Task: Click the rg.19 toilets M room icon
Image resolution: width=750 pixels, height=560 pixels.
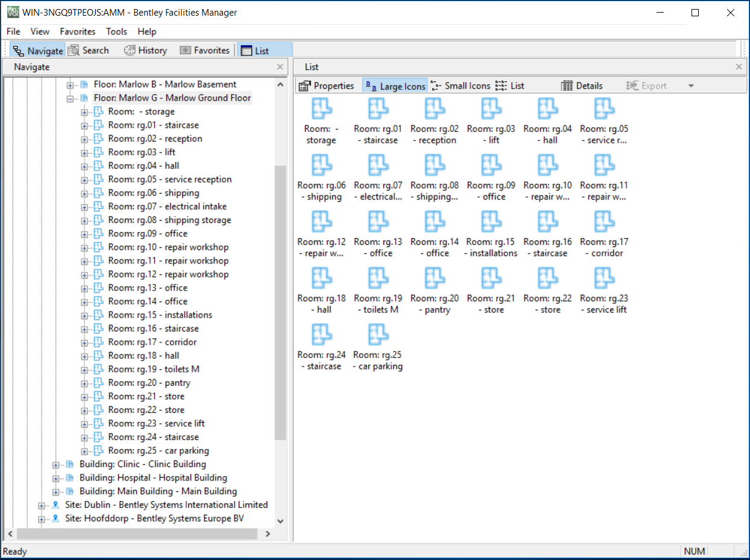Action: coord(378,278)
